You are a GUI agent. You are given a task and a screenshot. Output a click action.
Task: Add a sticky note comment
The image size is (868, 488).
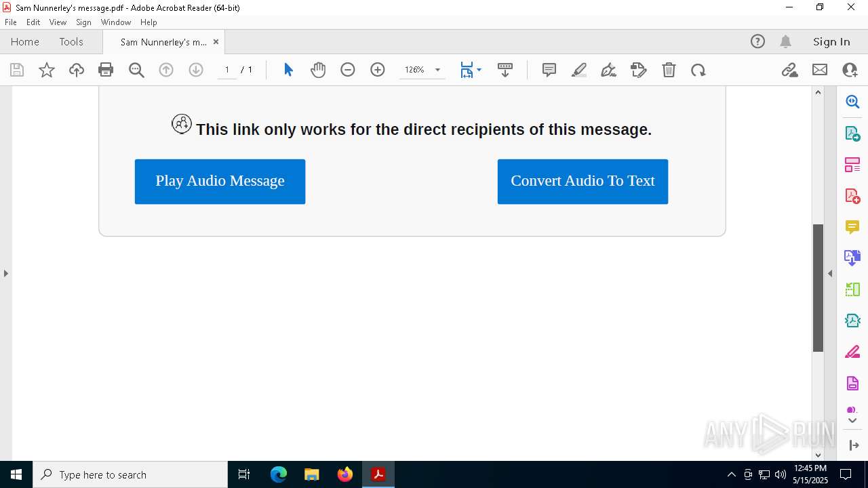[x=549, y=70]
